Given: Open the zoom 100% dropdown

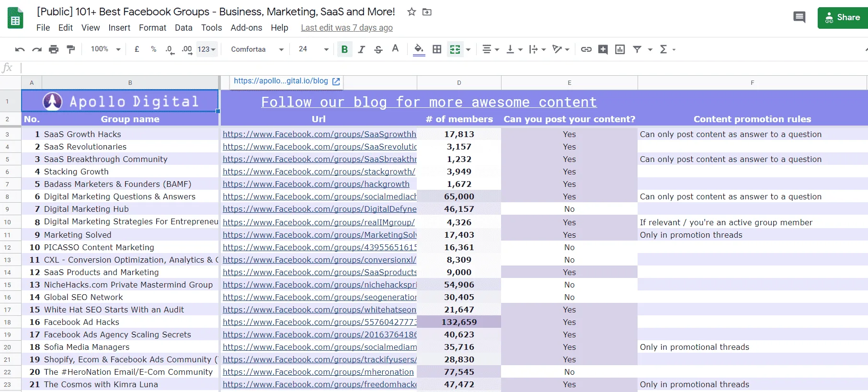Looking at the screenshot, I should pyautogui.click(x=105, y=49).
